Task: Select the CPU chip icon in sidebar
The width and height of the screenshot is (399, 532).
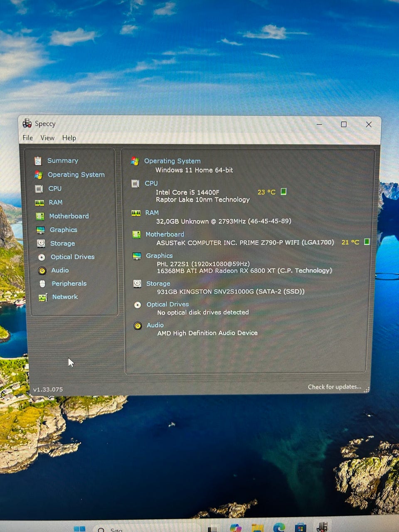Action: pos(39,189)
